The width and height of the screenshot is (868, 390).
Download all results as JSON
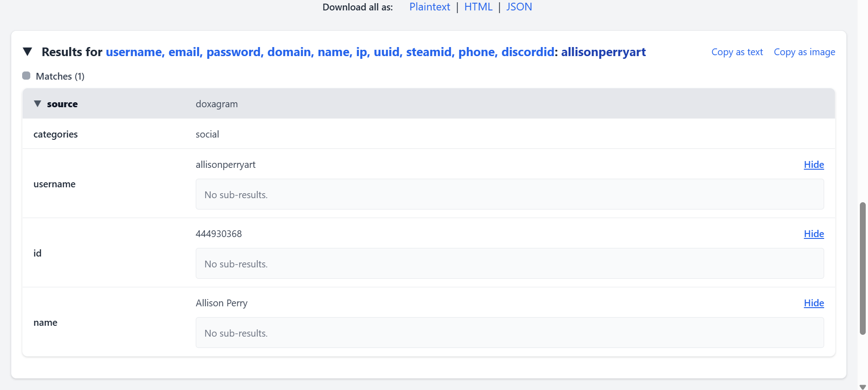tap(519, 7)
